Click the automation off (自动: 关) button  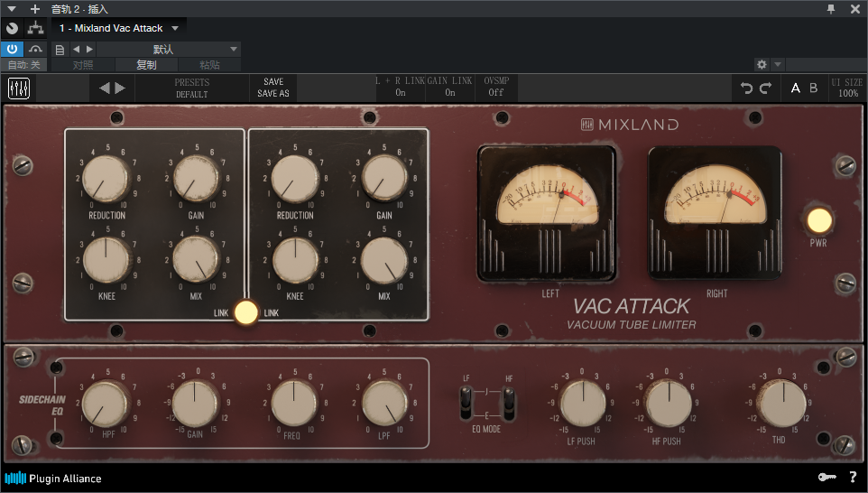coord(23,65)
